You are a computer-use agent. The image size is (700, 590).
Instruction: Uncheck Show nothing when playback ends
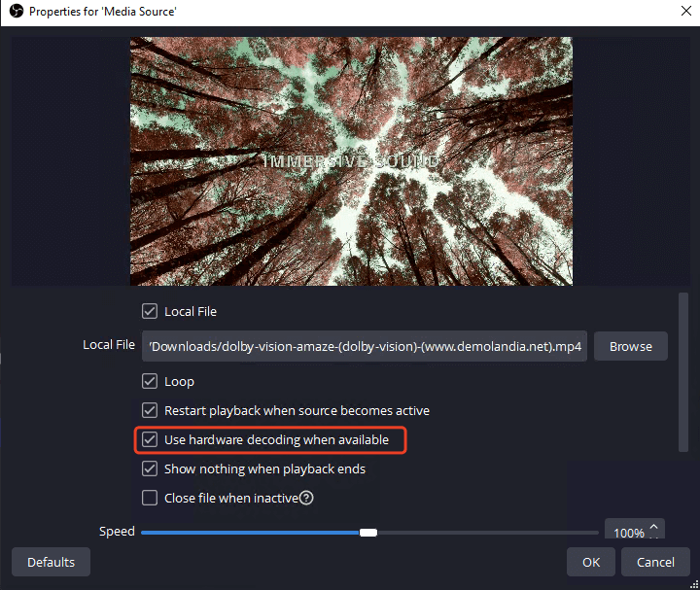150,469
